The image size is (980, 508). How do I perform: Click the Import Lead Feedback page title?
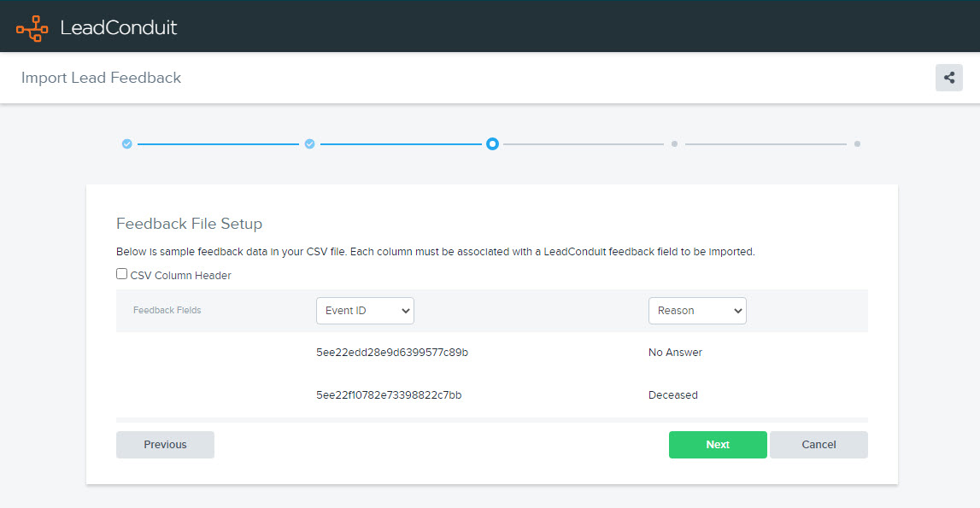tap(101, 78)
